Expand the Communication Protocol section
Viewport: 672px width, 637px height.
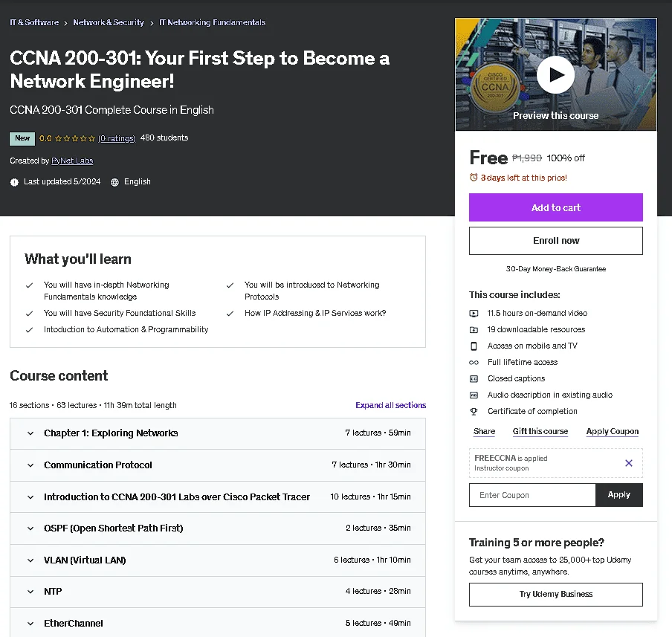(218, 465)
